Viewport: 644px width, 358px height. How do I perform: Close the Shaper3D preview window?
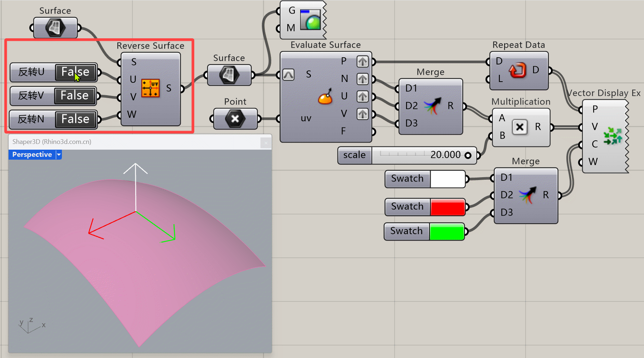(266, 143)
